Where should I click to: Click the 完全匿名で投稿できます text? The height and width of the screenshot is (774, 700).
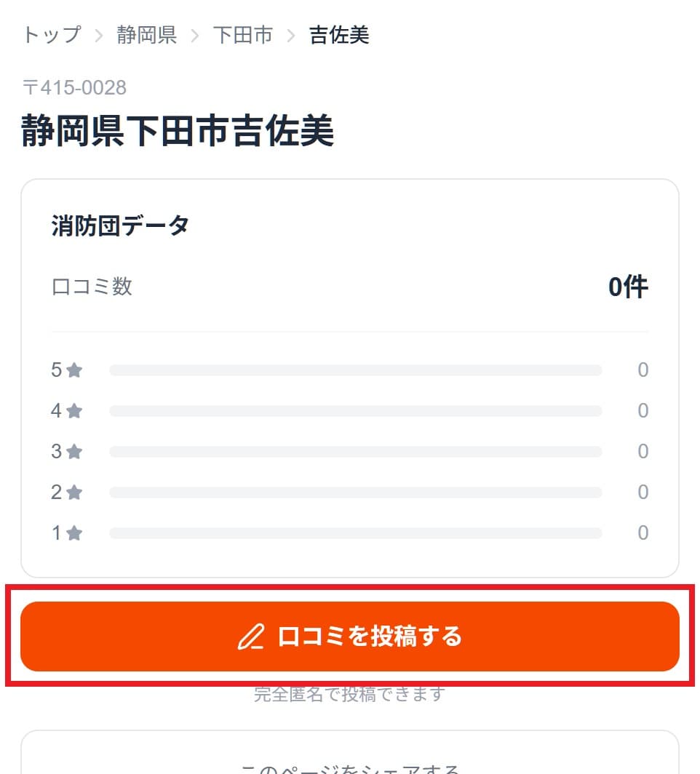pyautogui.click(x=350, y=694)
